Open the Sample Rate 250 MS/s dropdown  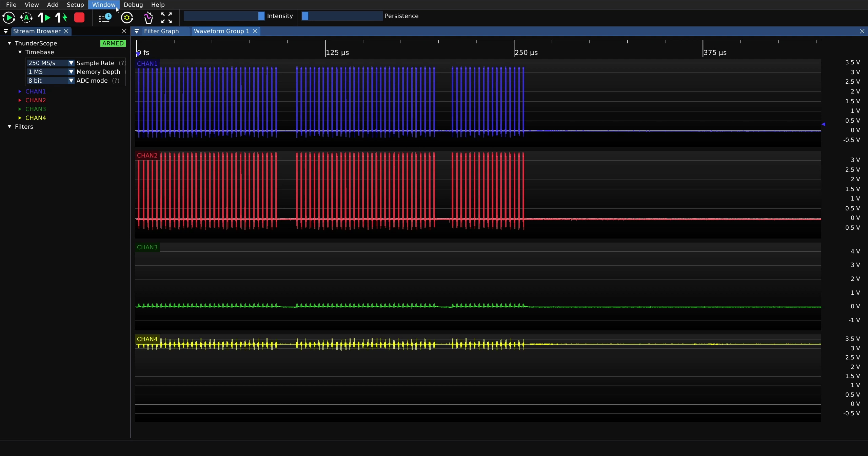coord(51,63)
